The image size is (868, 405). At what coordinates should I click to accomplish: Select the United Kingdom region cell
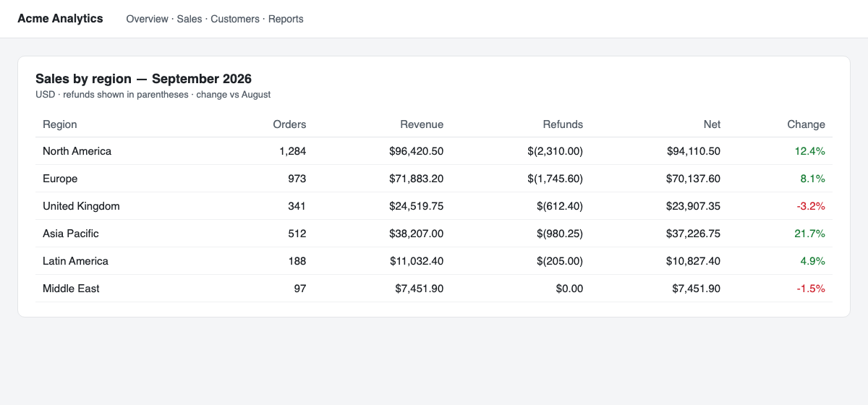(x=81, y=206)
